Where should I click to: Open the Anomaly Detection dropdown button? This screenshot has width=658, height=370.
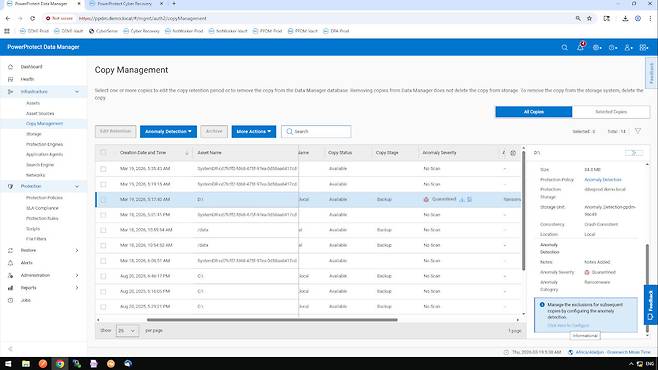(x=168, y=131)
